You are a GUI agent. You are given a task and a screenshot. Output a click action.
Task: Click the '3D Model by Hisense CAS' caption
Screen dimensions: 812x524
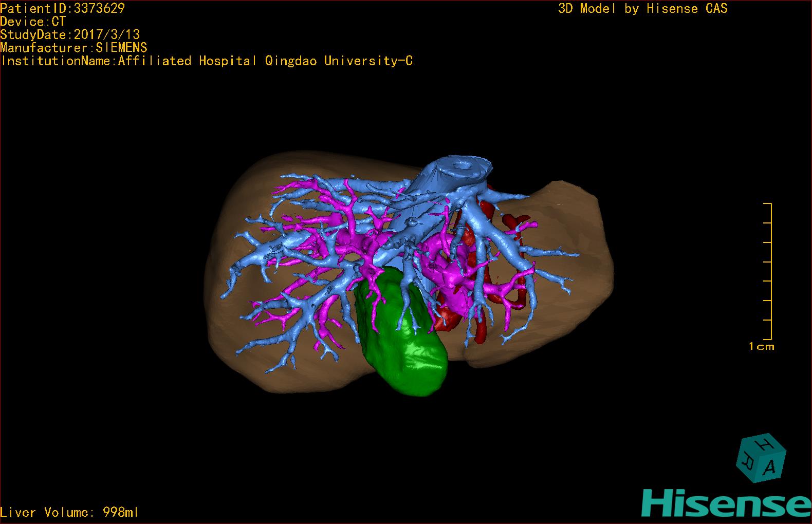click(x=643, y=8)
